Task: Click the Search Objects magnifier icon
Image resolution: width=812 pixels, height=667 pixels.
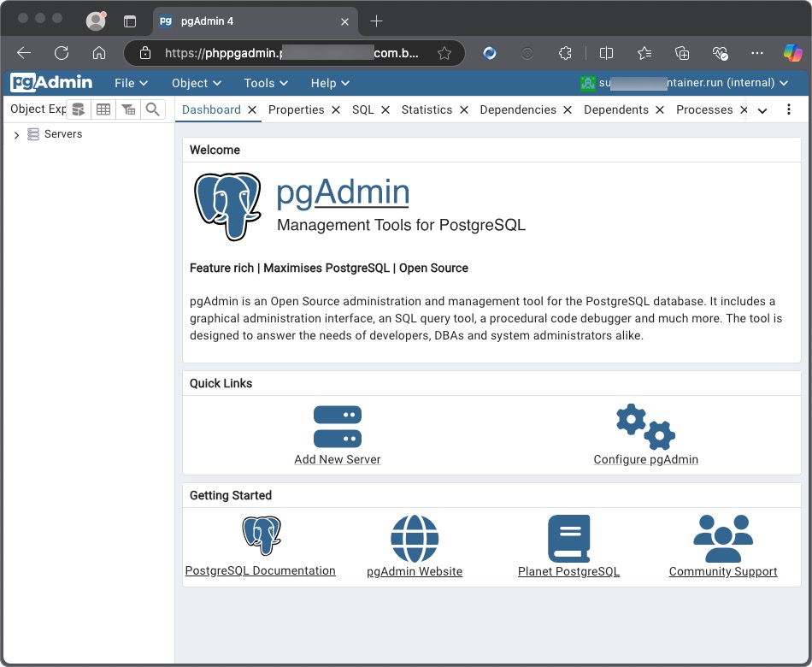Action: (x=152, y=109)
